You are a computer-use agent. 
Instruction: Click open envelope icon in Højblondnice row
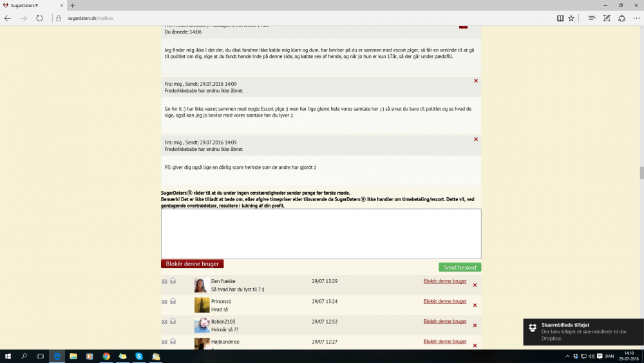click(x=173, y=341)
